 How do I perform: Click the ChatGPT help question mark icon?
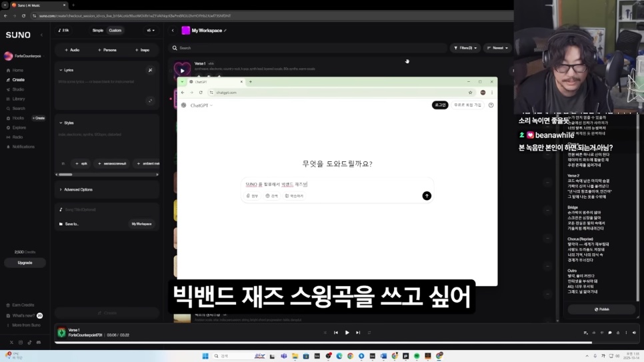click(x=491, y=105)
